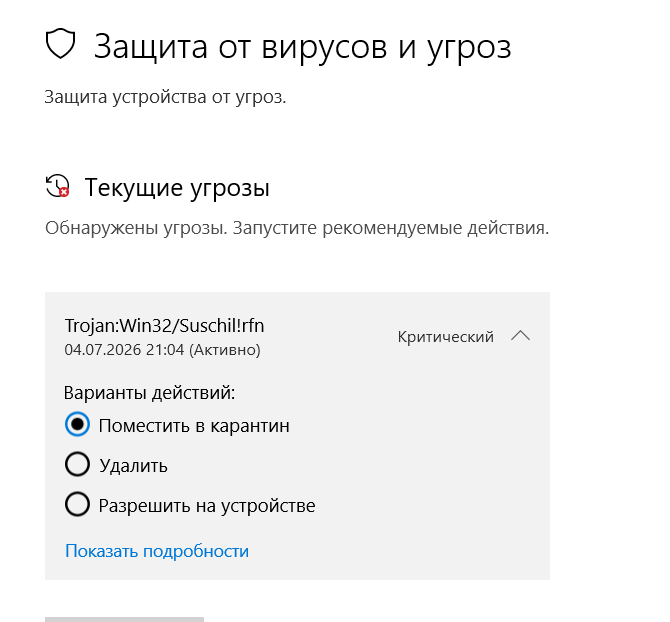Click the gray action button below the threat card
Viewport: 670px width, 622px height.
click(124, 619)
